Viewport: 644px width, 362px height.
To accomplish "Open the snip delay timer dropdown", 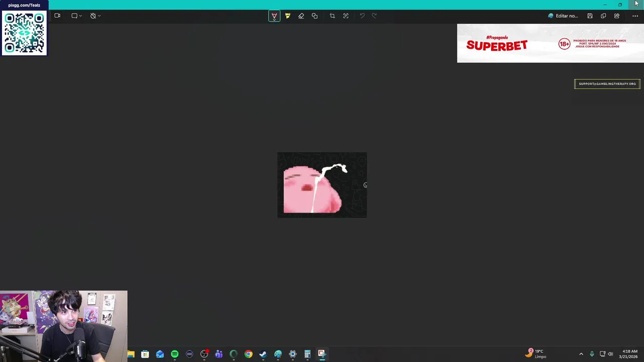I will pyautogui.click(x=95, y=16).
